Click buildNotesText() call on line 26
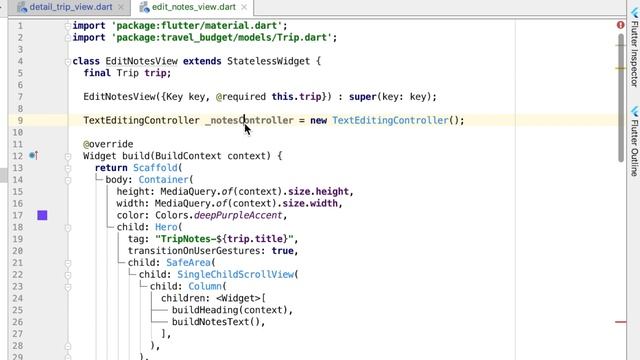 216,322
